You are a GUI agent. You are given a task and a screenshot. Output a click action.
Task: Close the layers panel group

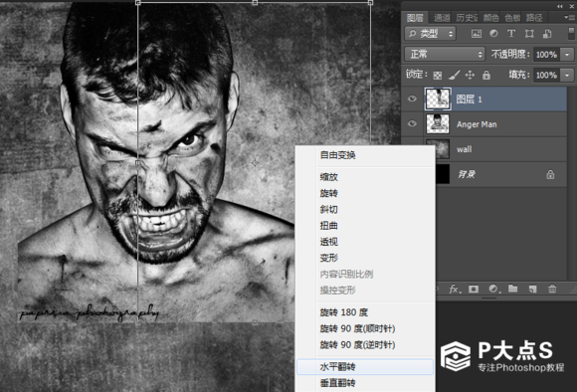point(571,6)
